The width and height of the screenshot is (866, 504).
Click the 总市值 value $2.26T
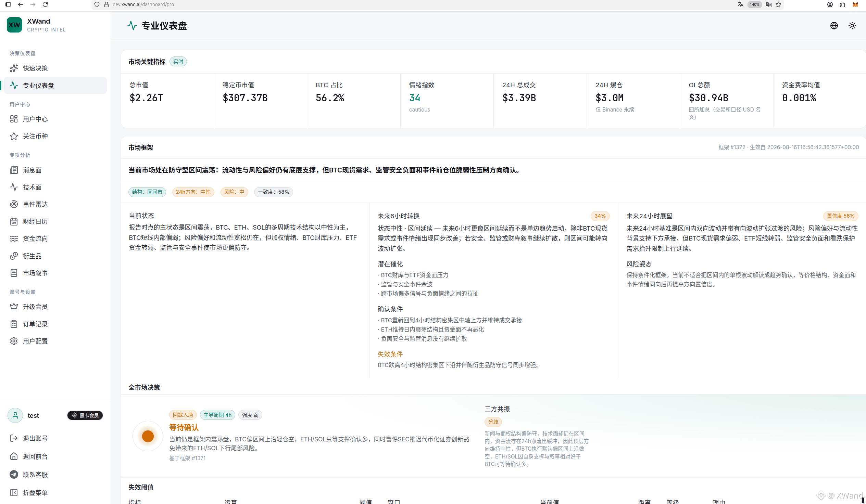click(147, 98)
